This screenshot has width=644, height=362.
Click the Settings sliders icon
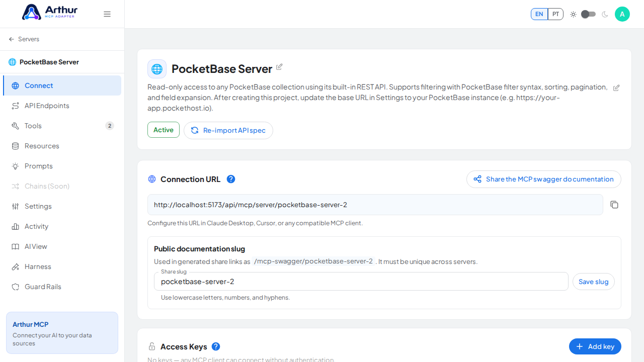pyautogui.click(x=16, y=206)
